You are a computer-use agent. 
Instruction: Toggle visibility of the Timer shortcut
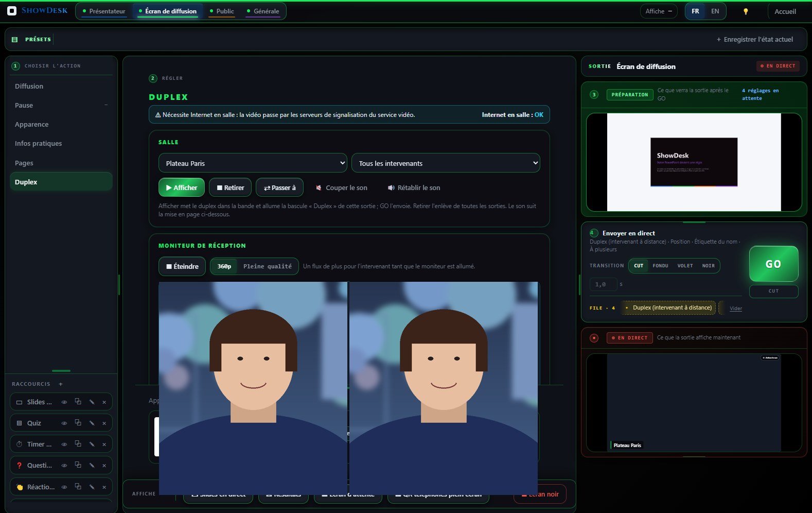pos(64,444)
